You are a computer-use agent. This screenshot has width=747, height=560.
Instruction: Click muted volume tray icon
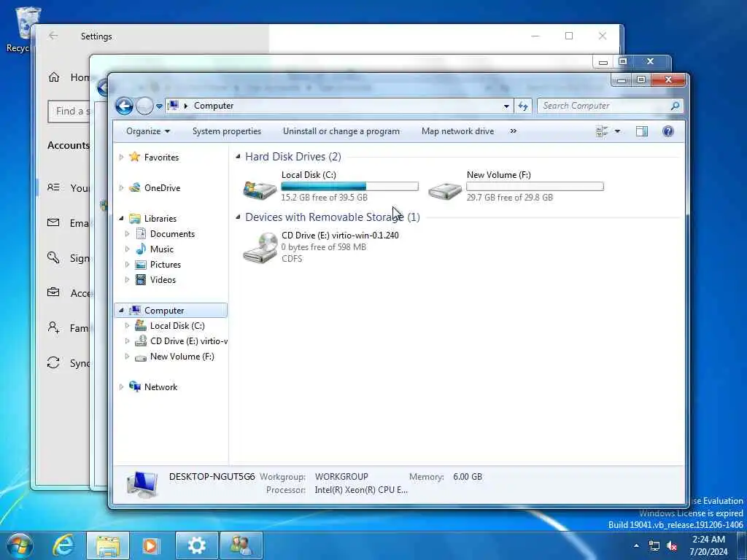672,546
